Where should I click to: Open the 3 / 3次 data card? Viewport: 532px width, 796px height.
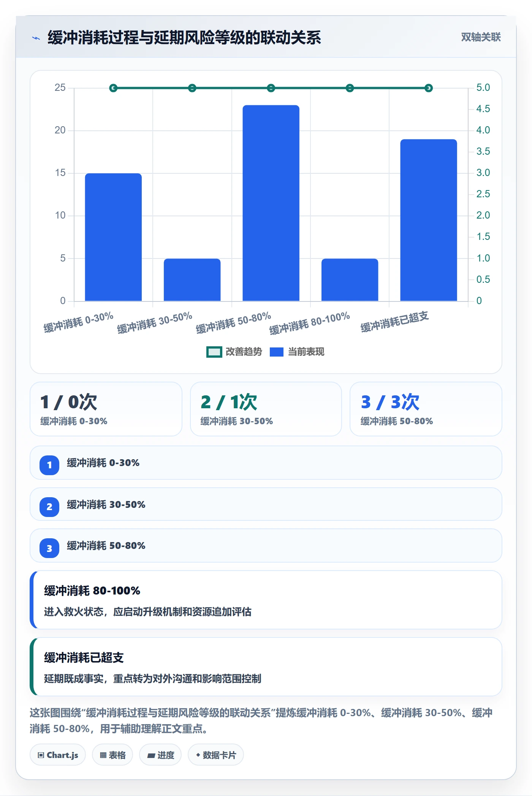426,409
